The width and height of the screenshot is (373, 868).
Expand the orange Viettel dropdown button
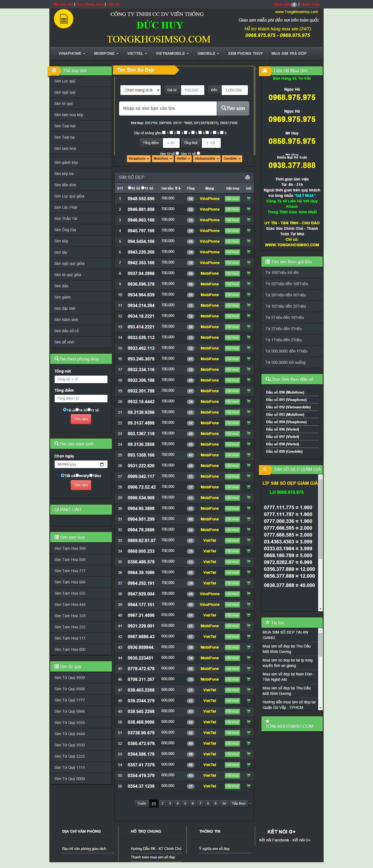coord(183,159)
